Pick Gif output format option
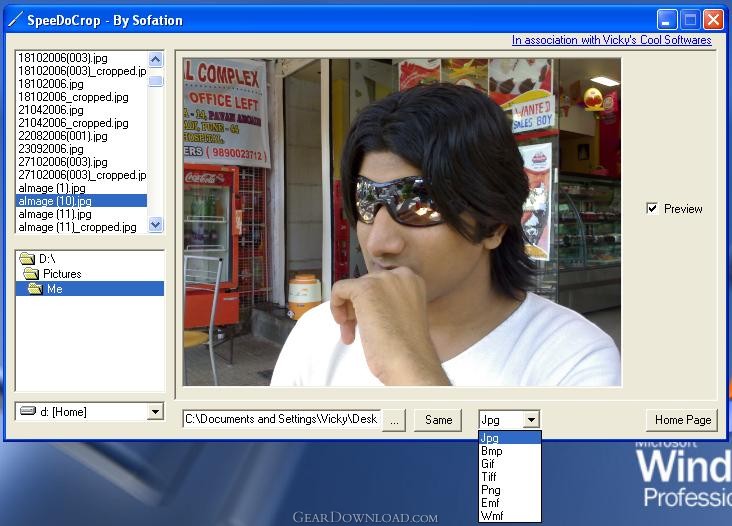The width and height of the screenshot is (732, 526). [x=489, y=464]
